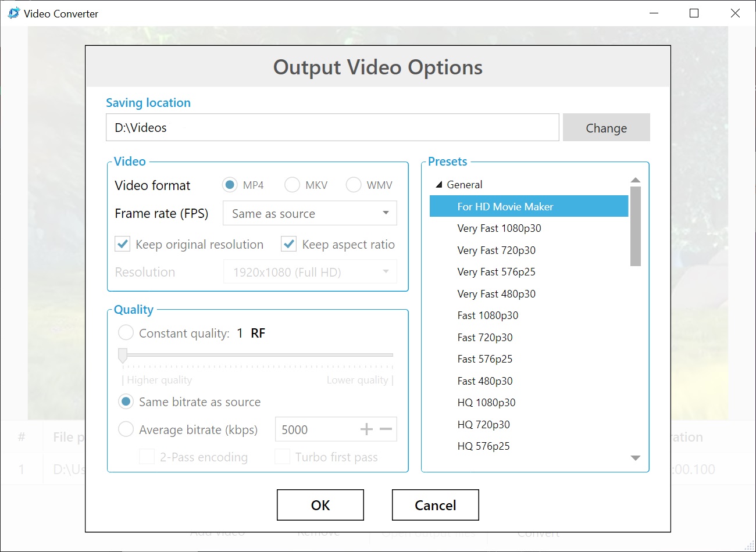Click the constant quality slider handle
The height and width of the screenshot is (552, 756).
coord(123,355)
